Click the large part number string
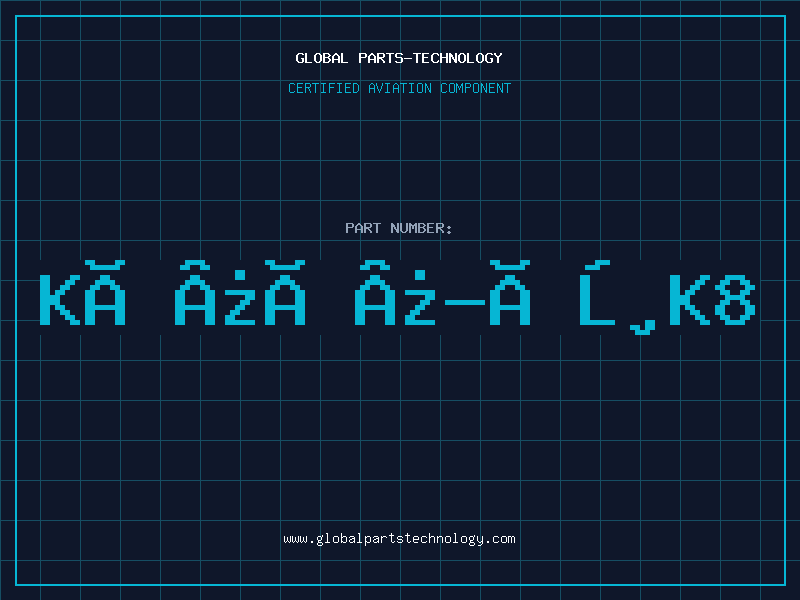Image resolution: width=800 pixels, height=600 pixels. click(397, 297)
